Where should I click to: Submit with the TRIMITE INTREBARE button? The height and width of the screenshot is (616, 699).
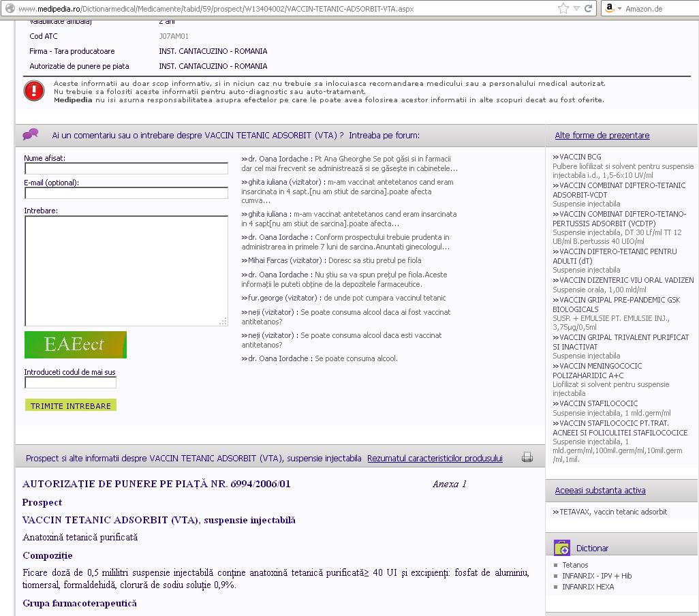point(70,405)
